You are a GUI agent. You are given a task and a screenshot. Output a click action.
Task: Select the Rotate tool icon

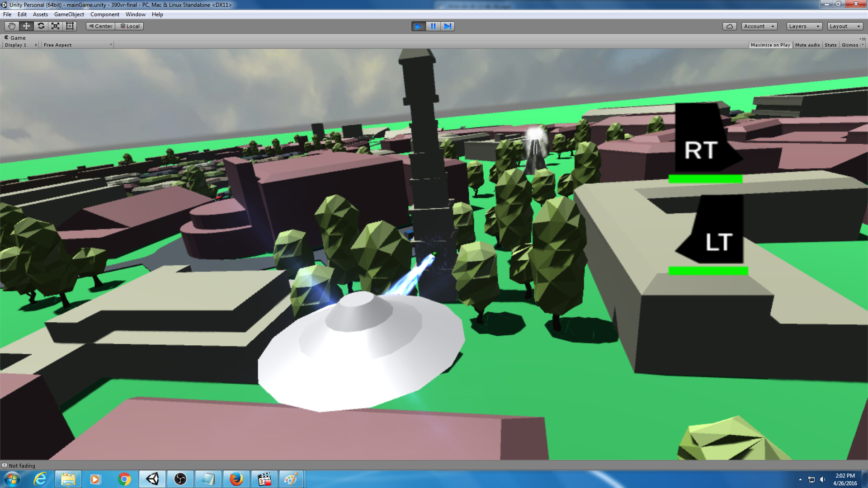(41, 26)
